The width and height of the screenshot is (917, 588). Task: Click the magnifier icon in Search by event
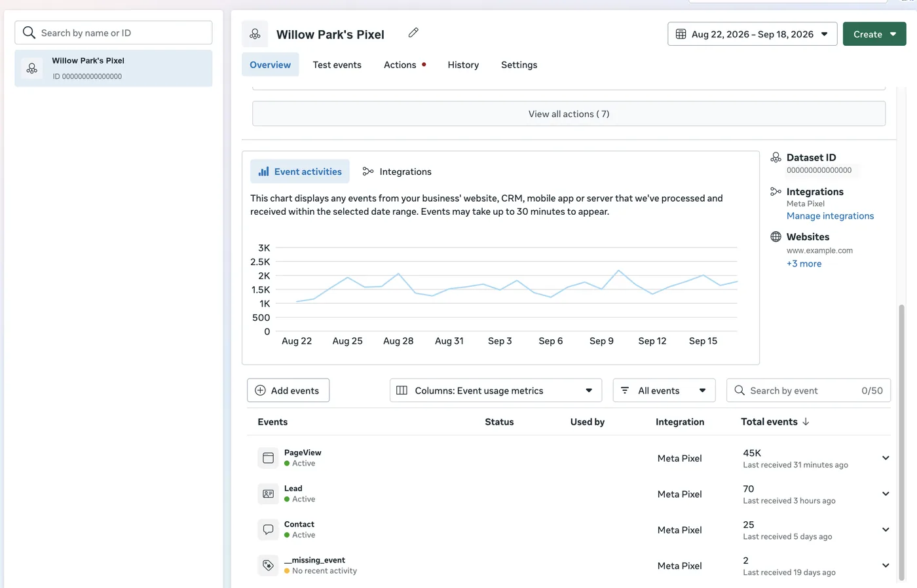point(739,390)
